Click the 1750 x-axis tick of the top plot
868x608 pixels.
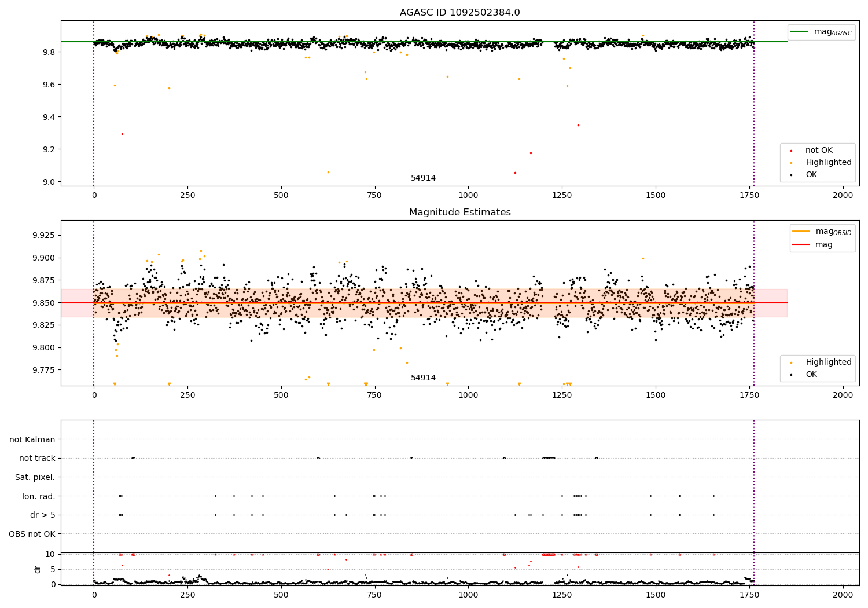tap(749, 196)
